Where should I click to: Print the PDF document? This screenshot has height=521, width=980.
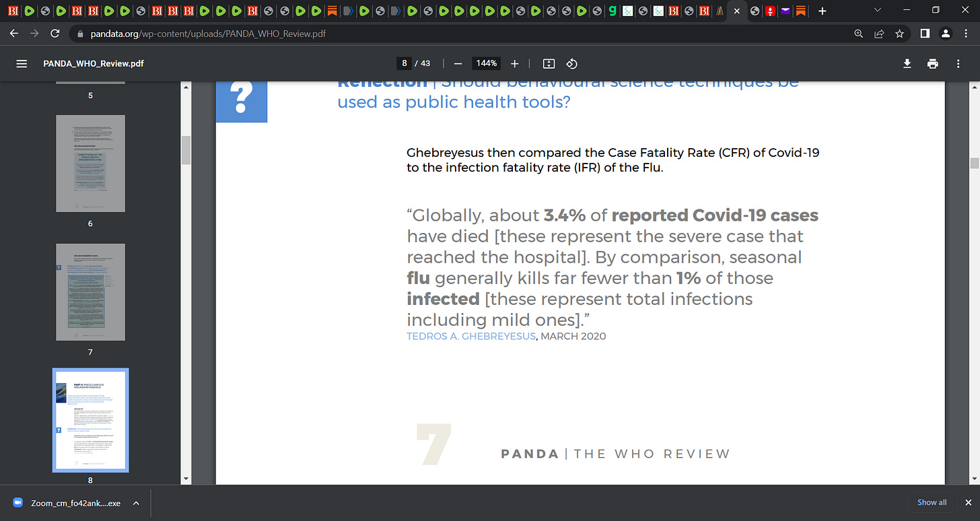pos(932,63)
